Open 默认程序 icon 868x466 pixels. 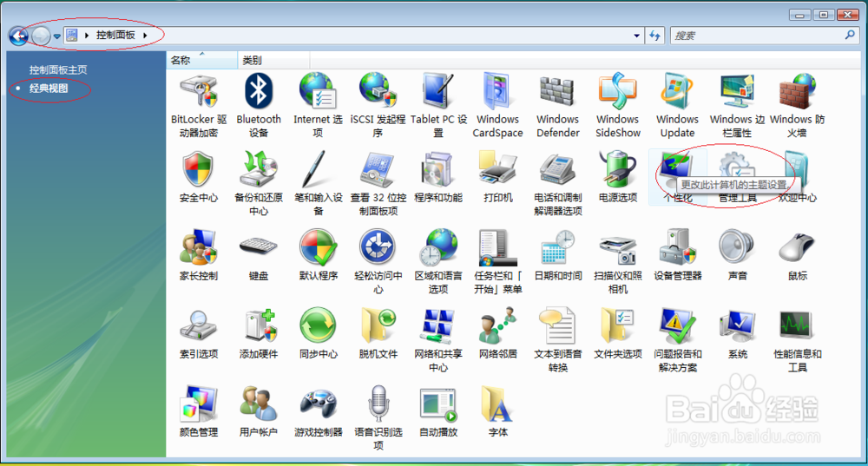[x=319, y=247]
